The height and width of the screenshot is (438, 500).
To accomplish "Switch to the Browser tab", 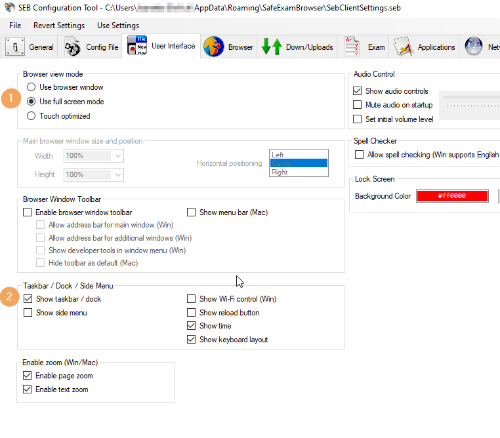I will click(228, 47).
